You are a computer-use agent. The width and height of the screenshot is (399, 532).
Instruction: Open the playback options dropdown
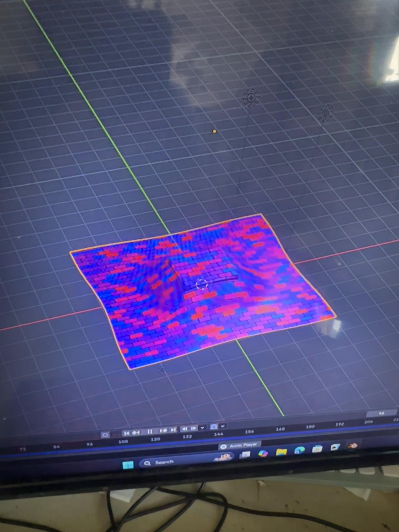(203, 428)
